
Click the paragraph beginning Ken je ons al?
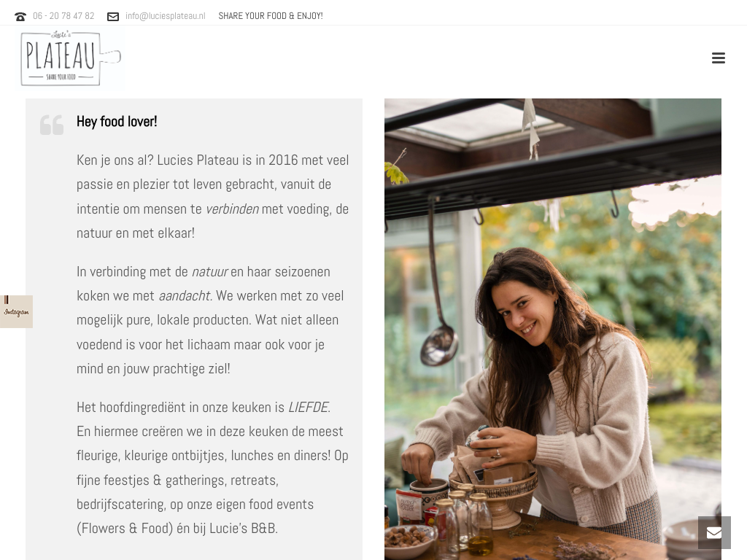[213, 197]
